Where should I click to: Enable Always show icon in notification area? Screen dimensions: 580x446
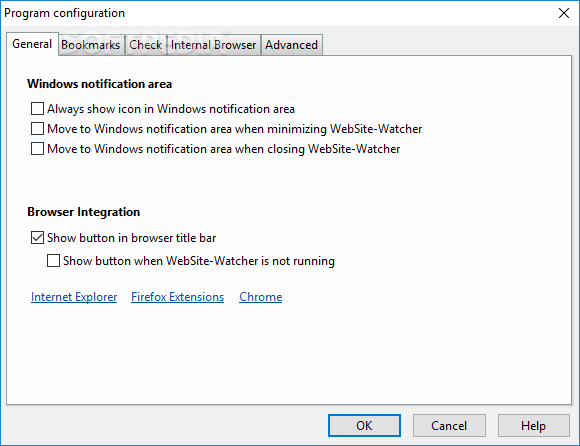(x=37, y=109)
